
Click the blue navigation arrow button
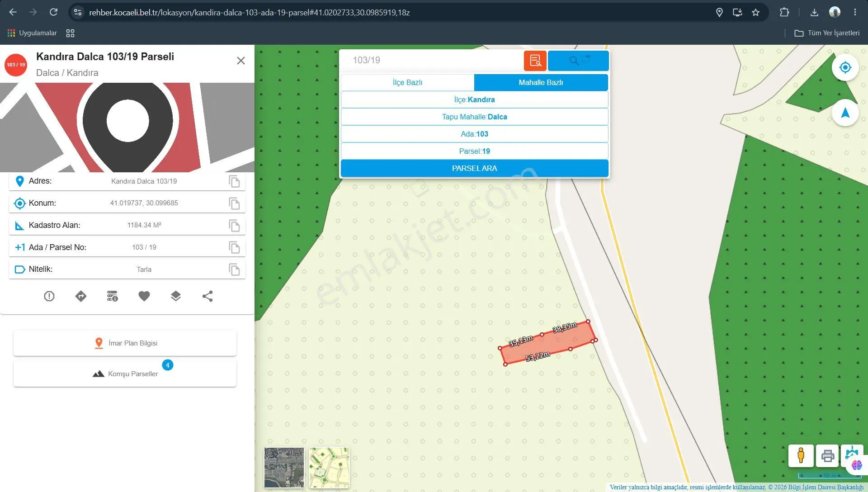pyautogui.click(x=845, y=113)
